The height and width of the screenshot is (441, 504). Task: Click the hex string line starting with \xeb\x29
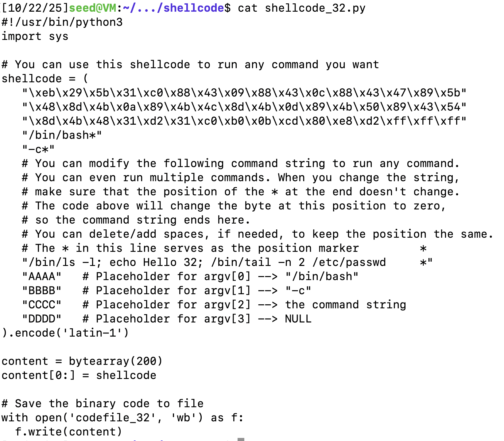[244, 93]
